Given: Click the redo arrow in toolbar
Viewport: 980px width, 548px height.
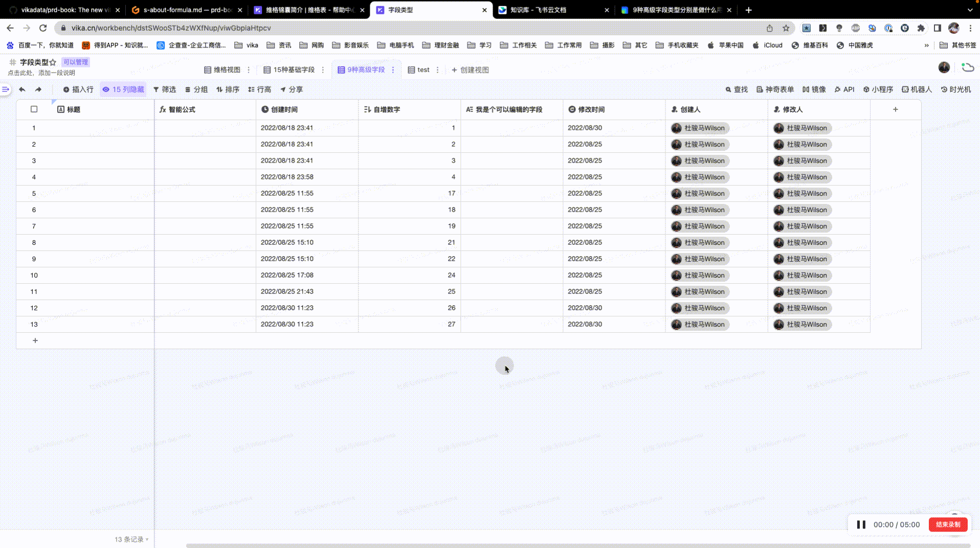Looking at the screenshot, I should click(x=38, y=89).
